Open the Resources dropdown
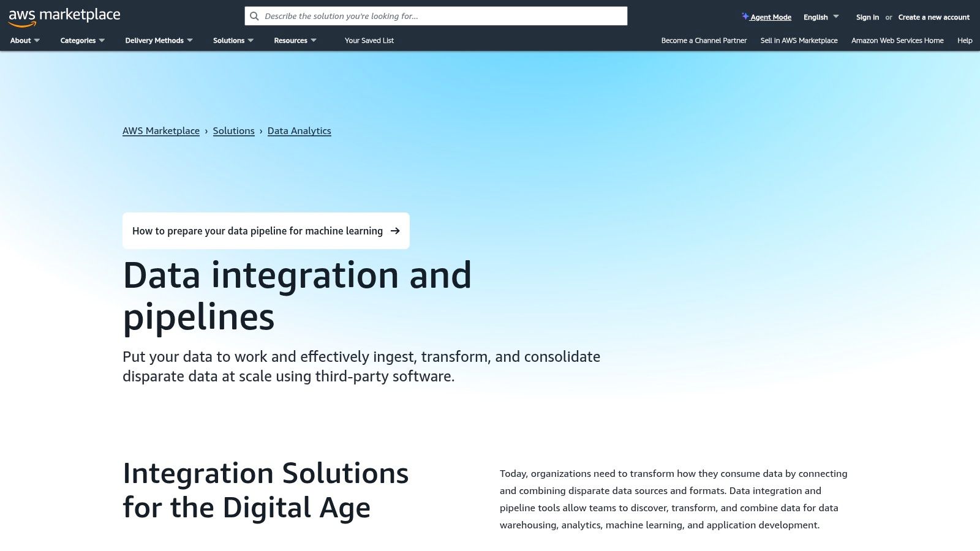The width and height of the screenshot is (980, 551). [292, 40]
